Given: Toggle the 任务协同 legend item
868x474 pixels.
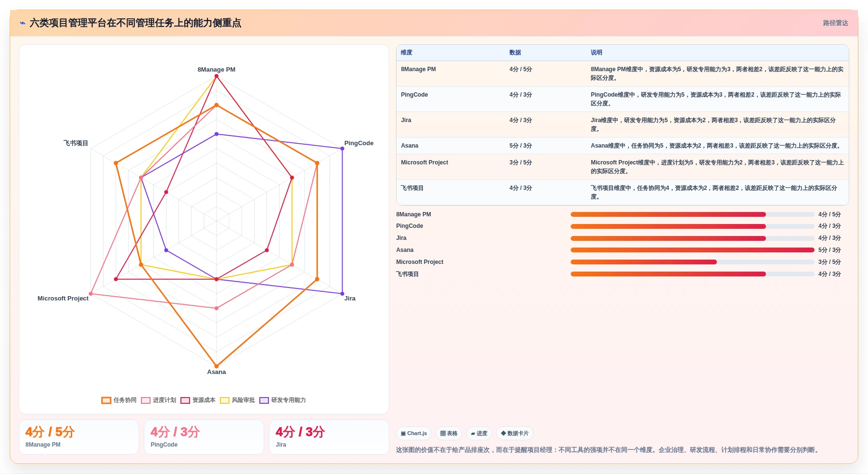Looking at the screenshot, I should [x=119, y=400].
